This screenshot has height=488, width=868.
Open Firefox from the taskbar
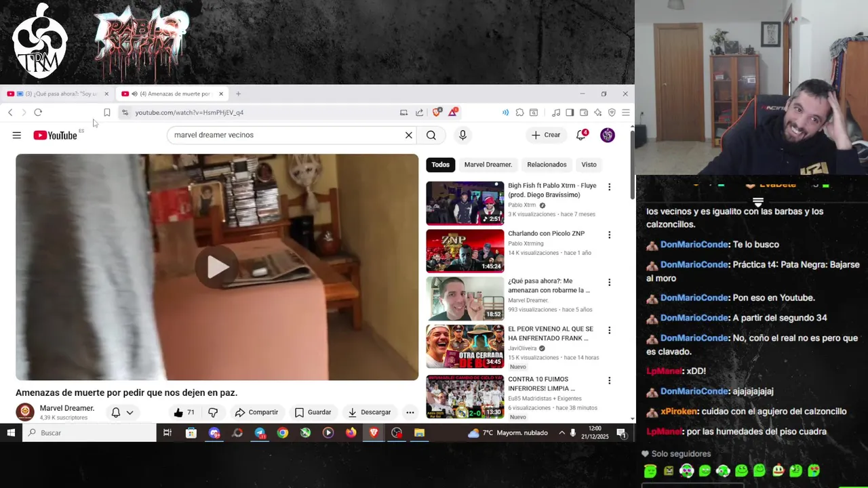coord(351,432)
